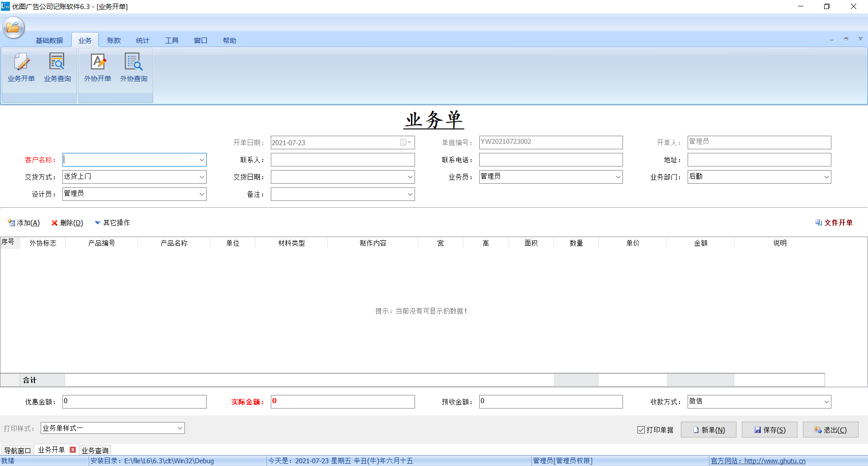Screen dimensions: 868x466
Task: Click the 优惠金额 input field
Action: (134, 402)
